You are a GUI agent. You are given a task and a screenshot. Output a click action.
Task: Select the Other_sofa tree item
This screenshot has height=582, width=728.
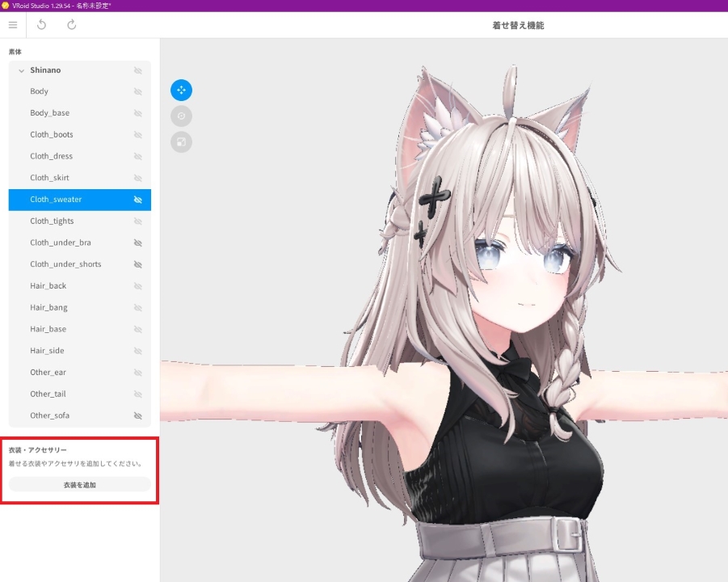[x=80, y=415]
